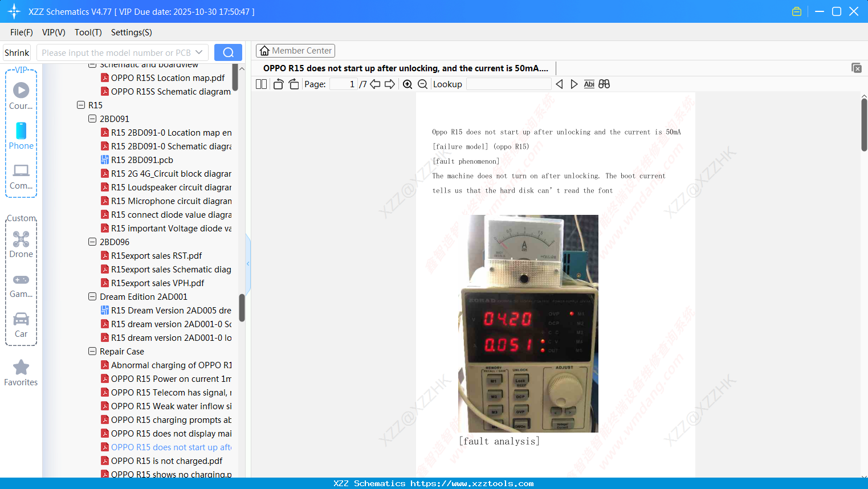Go to the next page arrow
The width and height of the screenshot is (868, 489).
(x=390, y=84)
